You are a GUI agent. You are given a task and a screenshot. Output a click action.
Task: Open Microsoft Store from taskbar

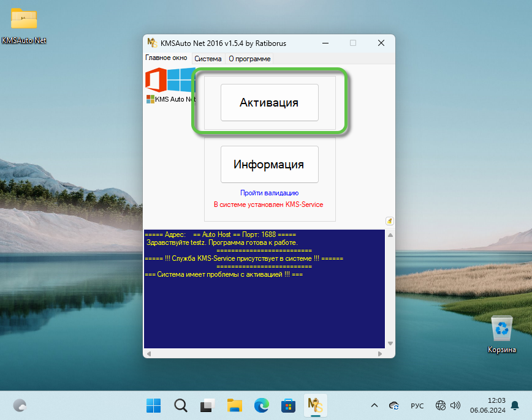(289, 405)
